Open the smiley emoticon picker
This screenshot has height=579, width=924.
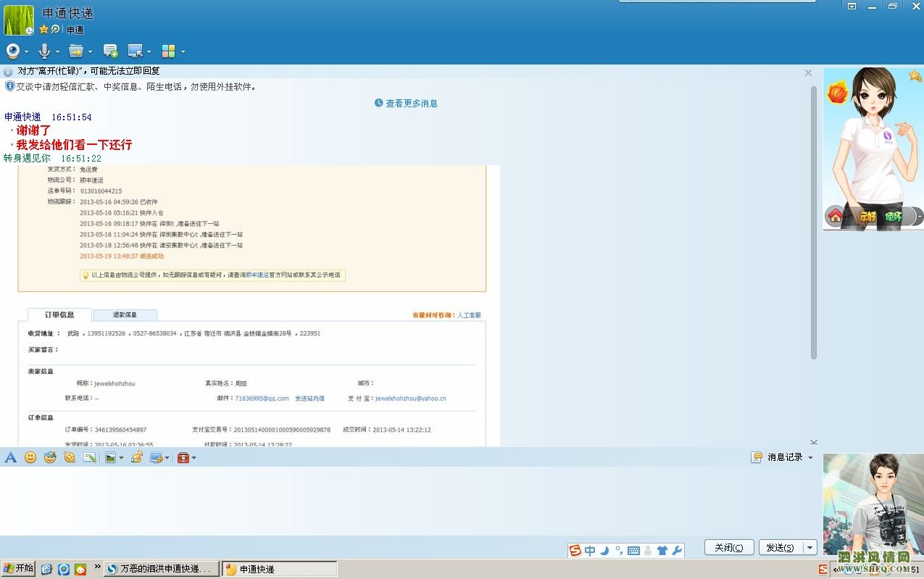pyautogui.click(x=30, y=457)
